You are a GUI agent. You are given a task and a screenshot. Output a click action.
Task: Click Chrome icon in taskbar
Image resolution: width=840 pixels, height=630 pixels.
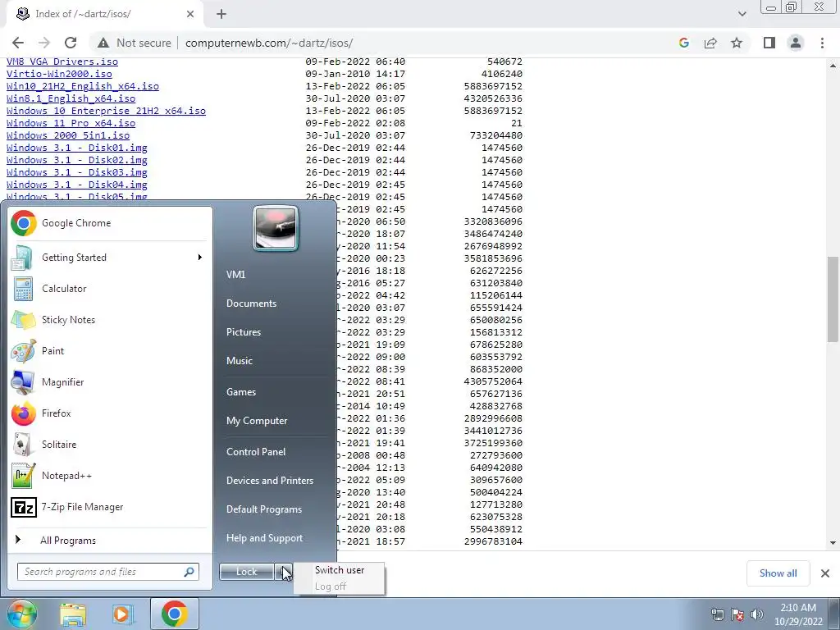[174, 614]
